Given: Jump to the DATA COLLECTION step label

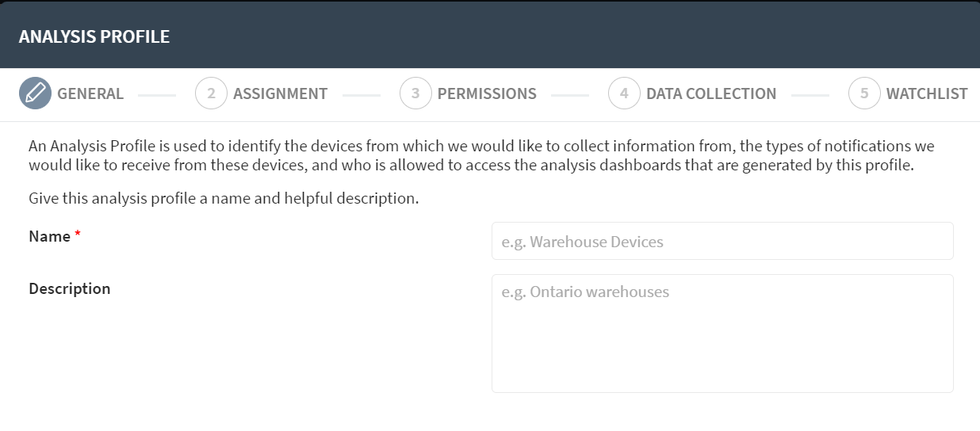Looking at the screenshot, I should pyautogui.click(x=711, y=93).
